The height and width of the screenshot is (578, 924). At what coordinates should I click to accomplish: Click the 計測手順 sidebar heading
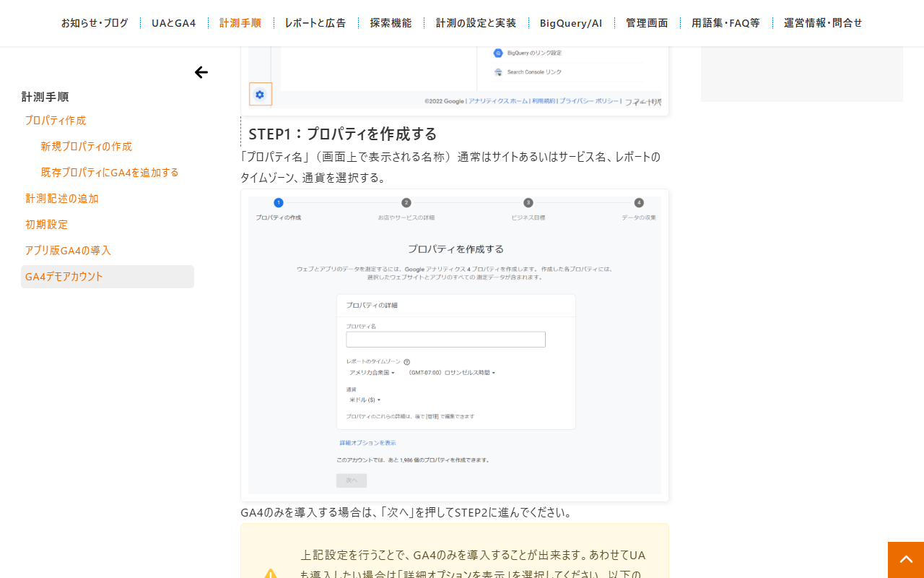coord(45,97)
